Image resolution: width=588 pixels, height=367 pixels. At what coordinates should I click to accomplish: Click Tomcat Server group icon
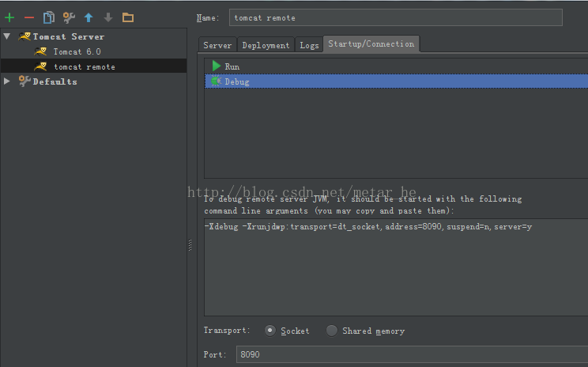pos(24,36)
